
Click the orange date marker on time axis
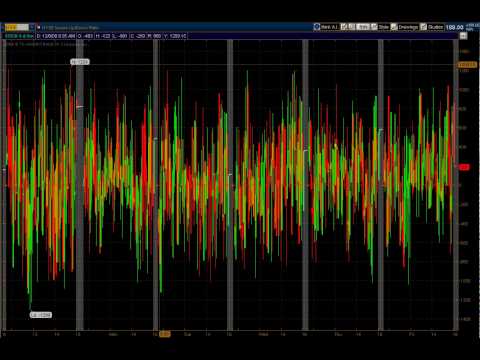pos(165,334)
